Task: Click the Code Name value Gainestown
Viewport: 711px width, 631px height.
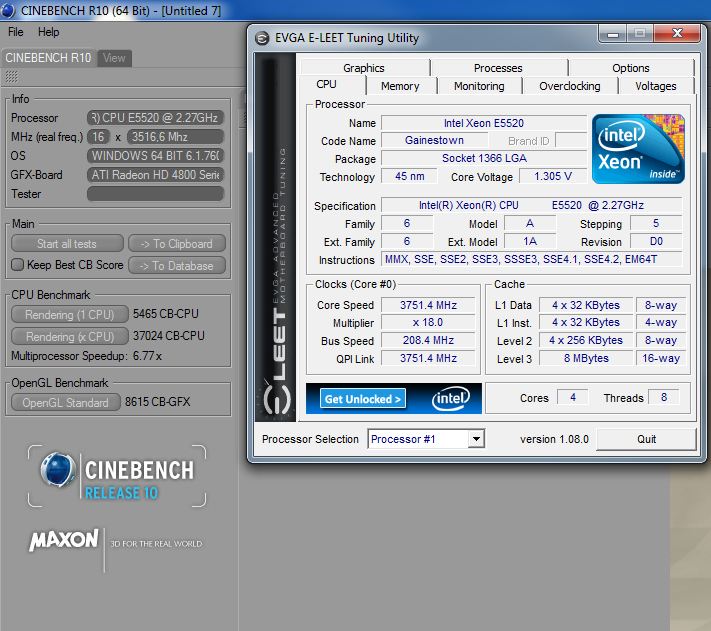Action: pyautogui.click(x=434, y=141)
